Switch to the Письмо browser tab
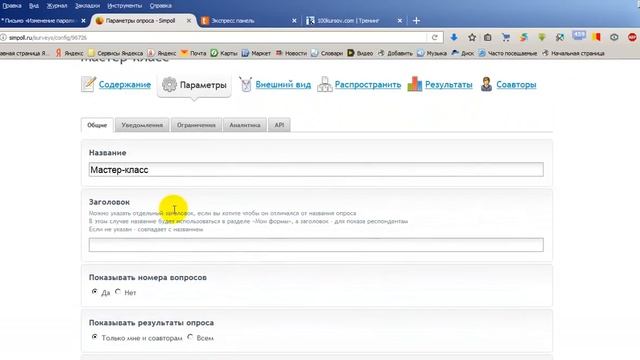640x360 pixels. [x=43, y=20]
